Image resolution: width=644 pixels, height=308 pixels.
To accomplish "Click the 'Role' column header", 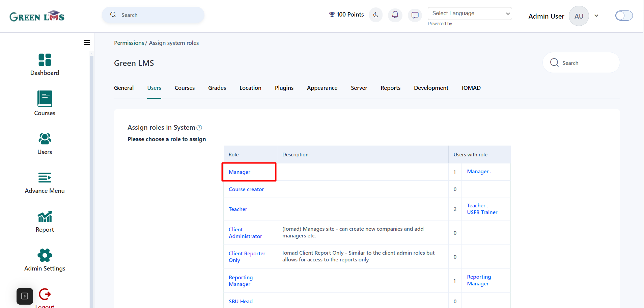I will tap(233, 155).
